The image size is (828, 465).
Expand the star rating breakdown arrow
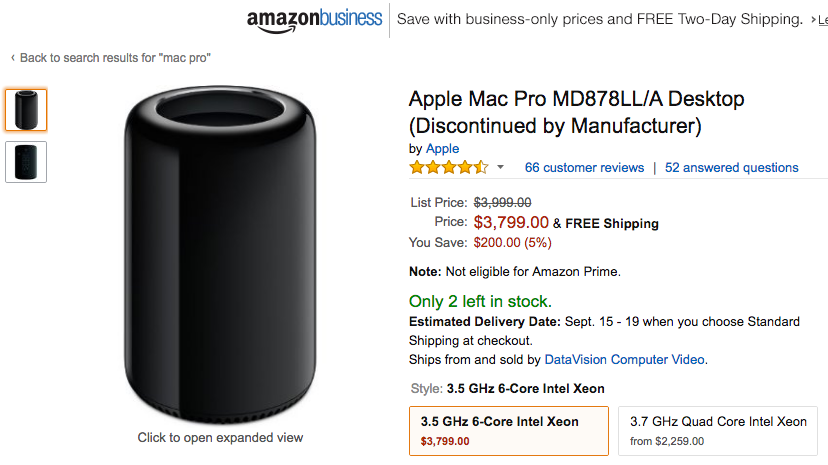pyautogui.click(x=501, y=168)
